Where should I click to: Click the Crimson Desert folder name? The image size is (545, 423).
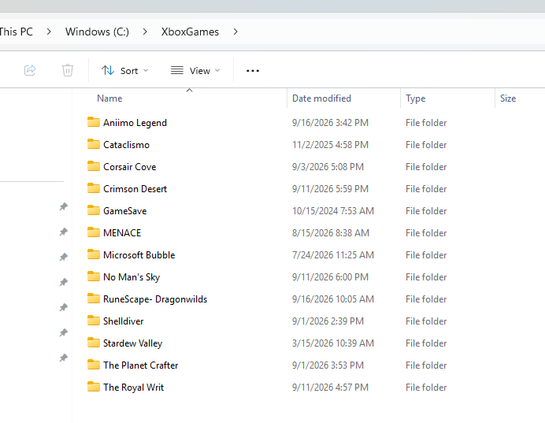click(135, 189)
